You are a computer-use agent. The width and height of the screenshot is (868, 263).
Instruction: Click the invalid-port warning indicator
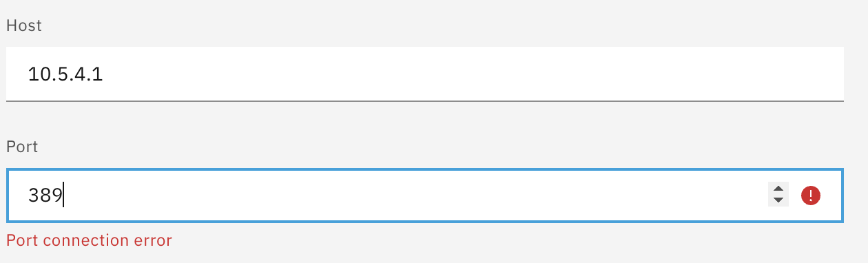coord(811,196)
